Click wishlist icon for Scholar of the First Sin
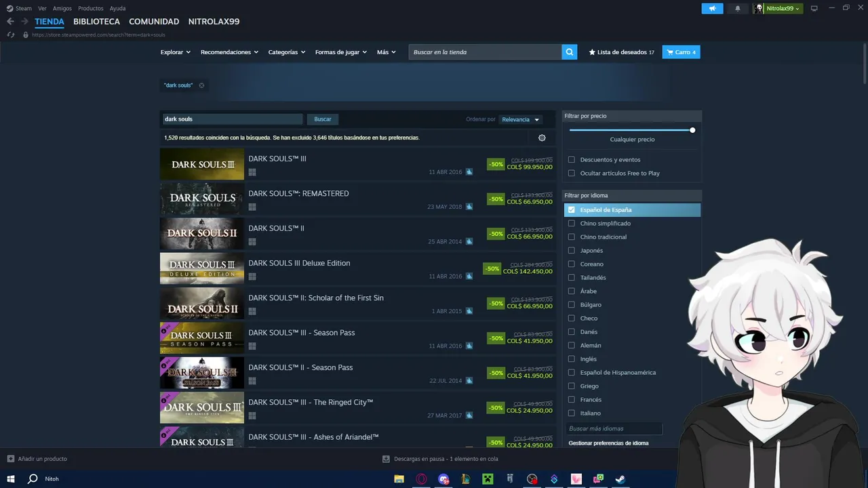The width and height of the screenshot is (868, 488). (469, 311)
